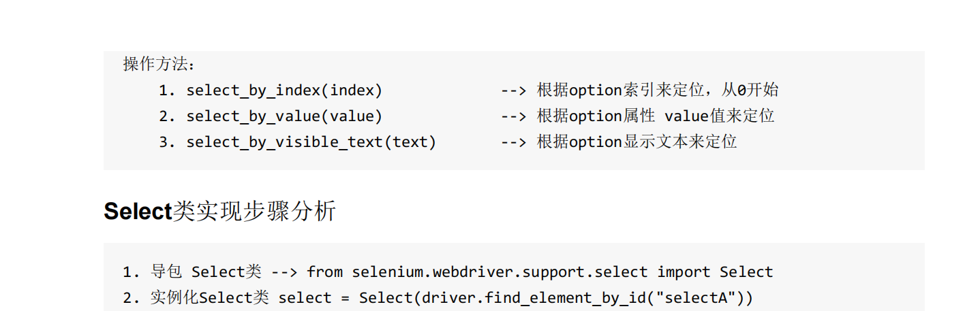Click the description "根据option显示文本来定位"
Viewport: 980px width, 311px height.
click(x=637, y=142)
